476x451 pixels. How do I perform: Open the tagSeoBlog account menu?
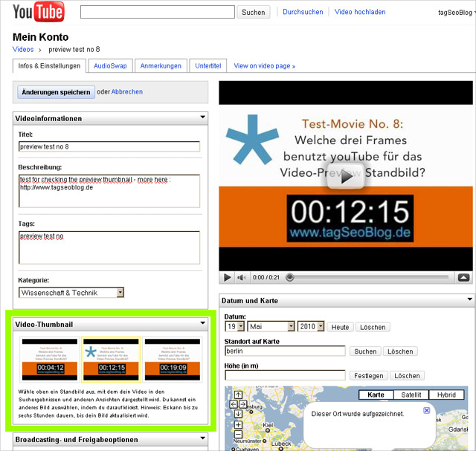[456, 13]
